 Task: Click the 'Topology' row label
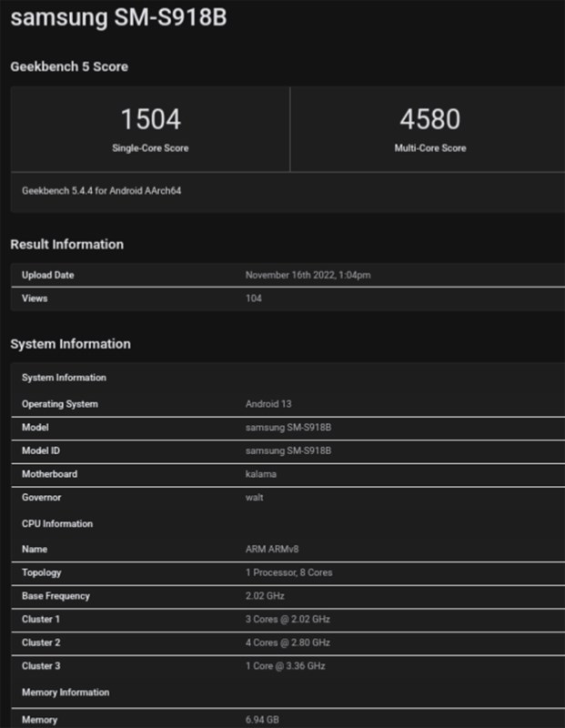(41, 572)
